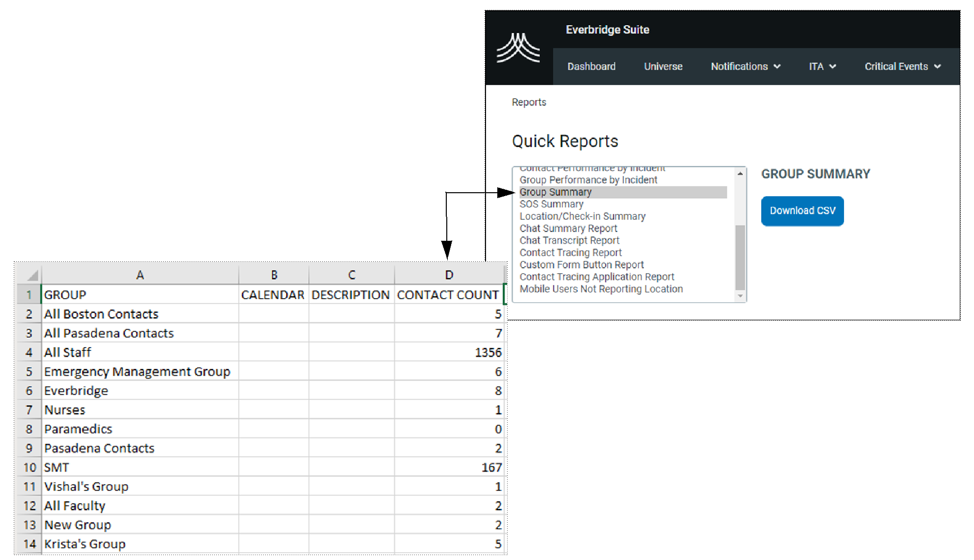Select the All Faculty cell
The width and height of the screenshot is (974, 560).
140,506
